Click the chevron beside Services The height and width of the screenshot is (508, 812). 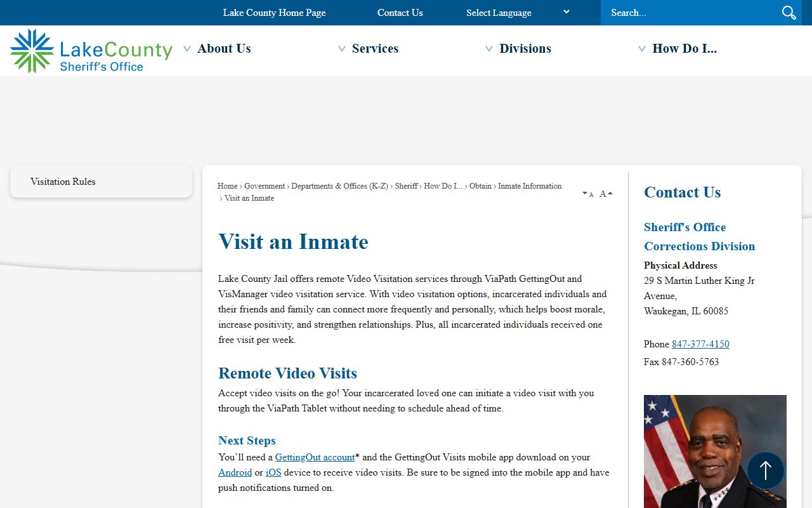[342, 49]
